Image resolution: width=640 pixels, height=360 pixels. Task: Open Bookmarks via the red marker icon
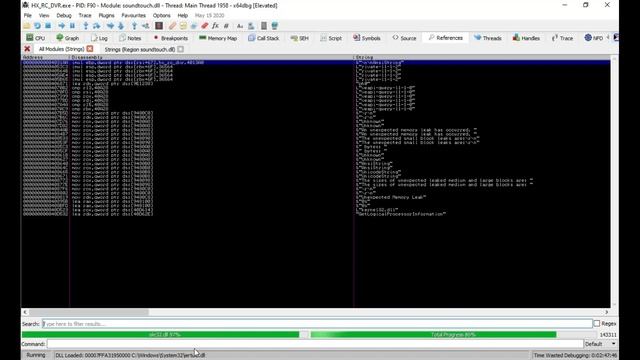pyautogui.click(x=204, y=26)
